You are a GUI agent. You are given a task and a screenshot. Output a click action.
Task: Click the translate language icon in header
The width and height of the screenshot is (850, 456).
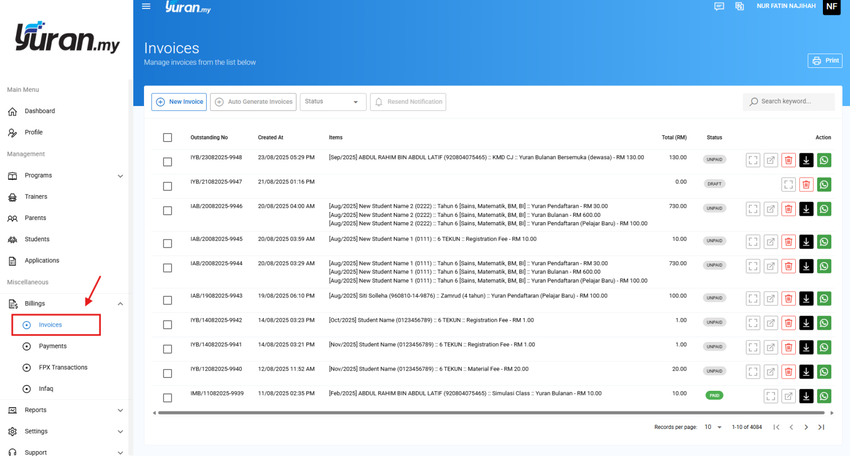[739, 7]
